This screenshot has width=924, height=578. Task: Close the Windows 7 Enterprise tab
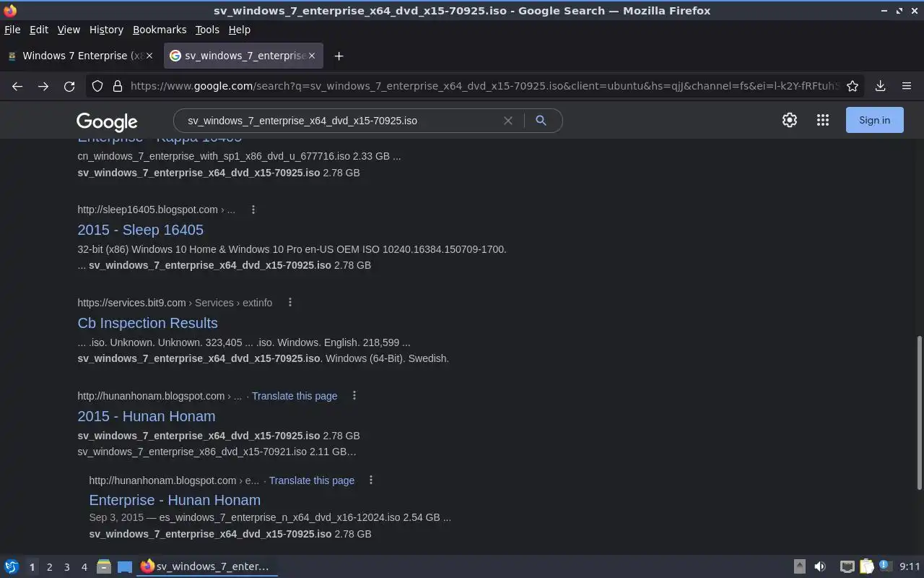pos(149,56)
